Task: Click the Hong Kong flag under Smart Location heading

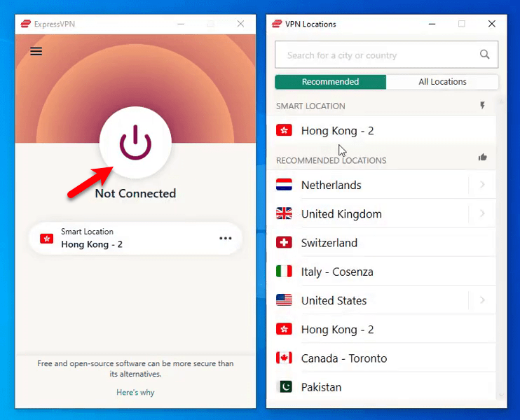Action: pyautogui.click(x=284, y=130)
